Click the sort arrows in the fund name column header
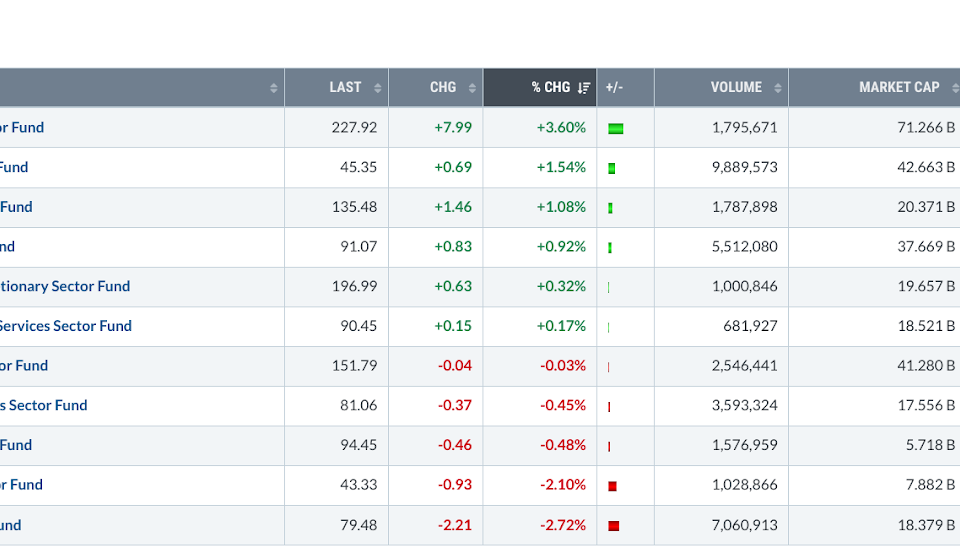The image size is (960, 548). (x=274, y=88)
